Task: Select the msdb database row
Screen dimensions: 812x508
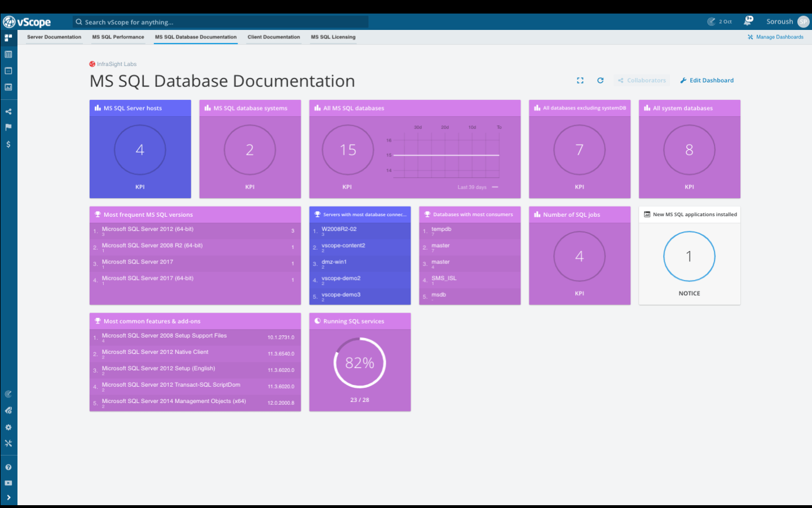Action: (470, 296)
